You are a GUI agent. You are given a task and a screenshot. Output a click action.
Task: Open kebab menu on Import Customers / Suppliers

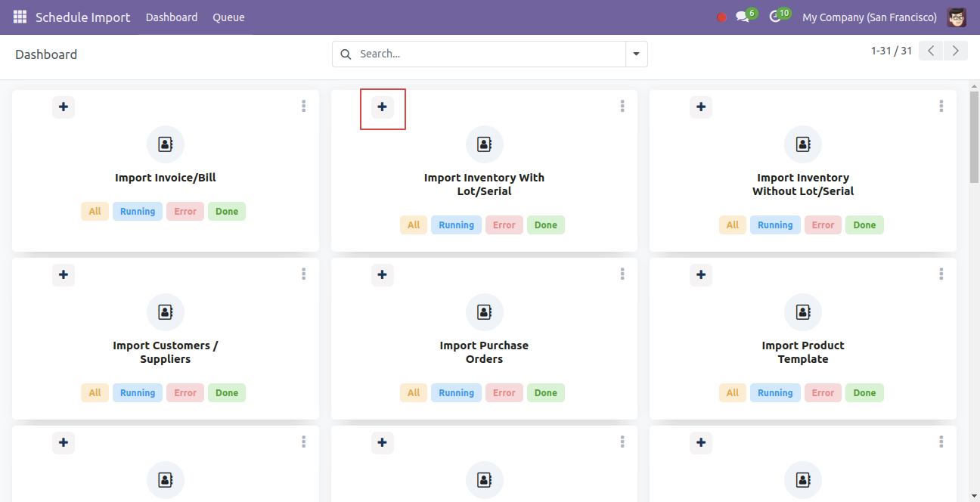click(x=304, y=274)
